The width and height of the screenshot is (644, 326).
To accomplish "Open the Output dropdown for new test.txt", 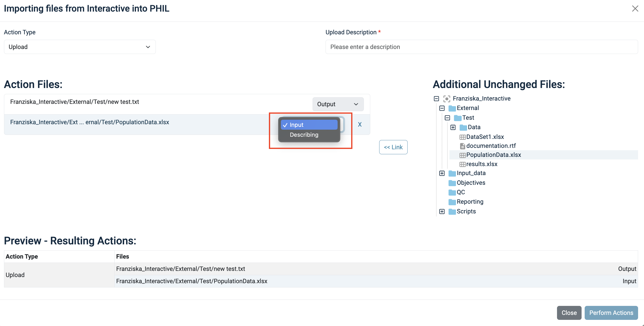I will [338, 104].
